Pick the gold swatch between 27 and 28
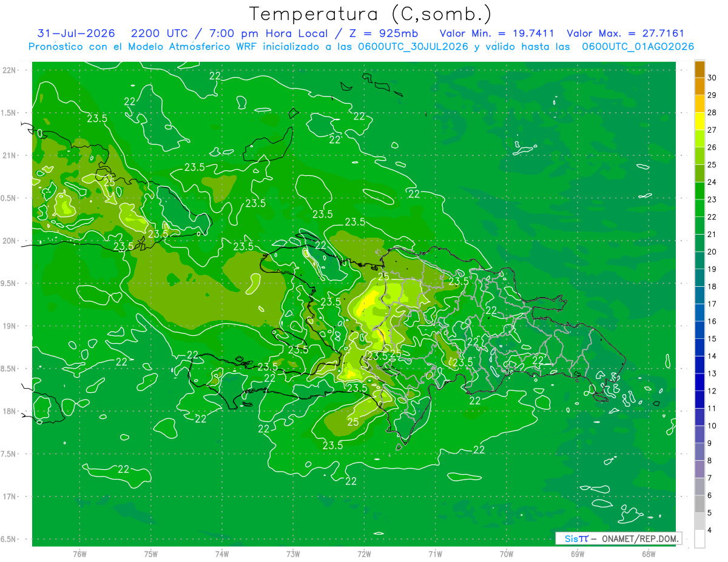This screenshot has width=728, height=562. pyautogui.click(x=699, y=121)
